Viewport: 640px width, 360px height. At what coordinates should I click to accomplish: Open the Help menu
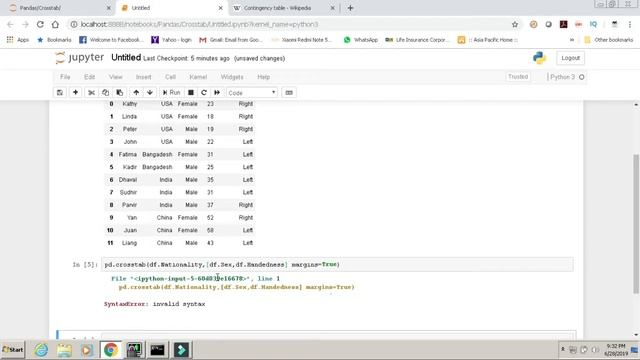point(263,77)
